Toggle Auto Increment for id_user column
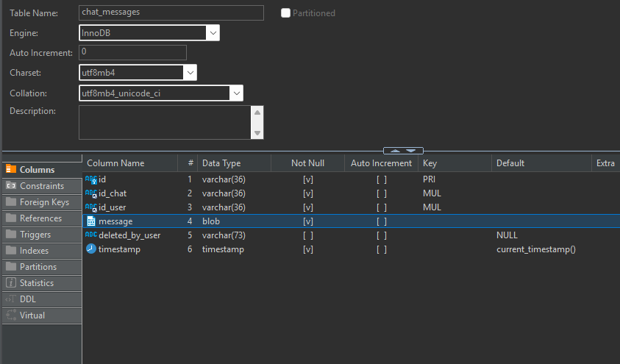 click(382, 207)
